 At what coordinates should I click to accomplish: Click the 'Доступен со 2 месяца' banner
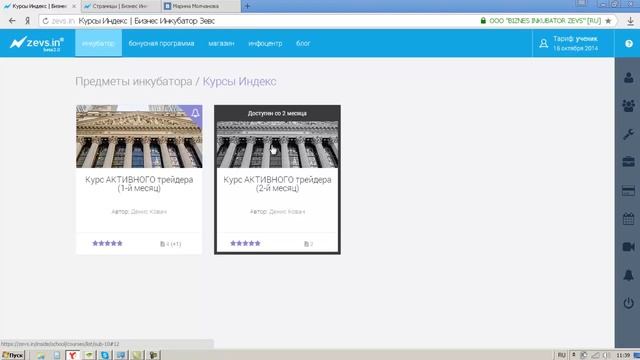277,113
